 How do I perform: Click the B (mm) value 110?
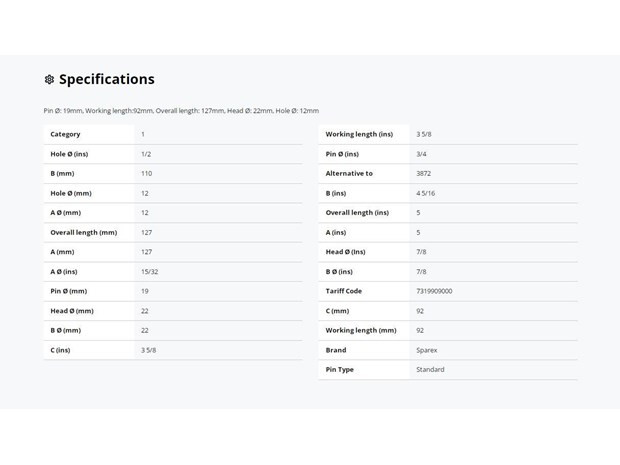coord(147,174)
